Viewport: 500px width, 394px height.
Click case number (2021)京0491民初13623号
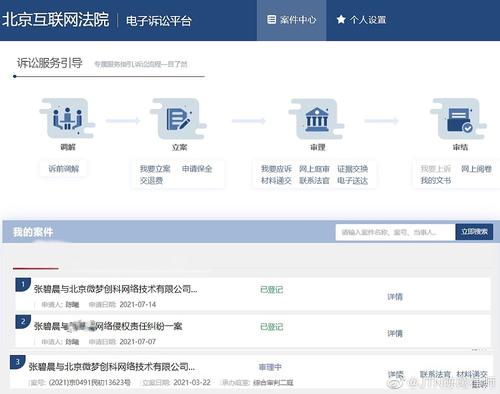point(90,382)
